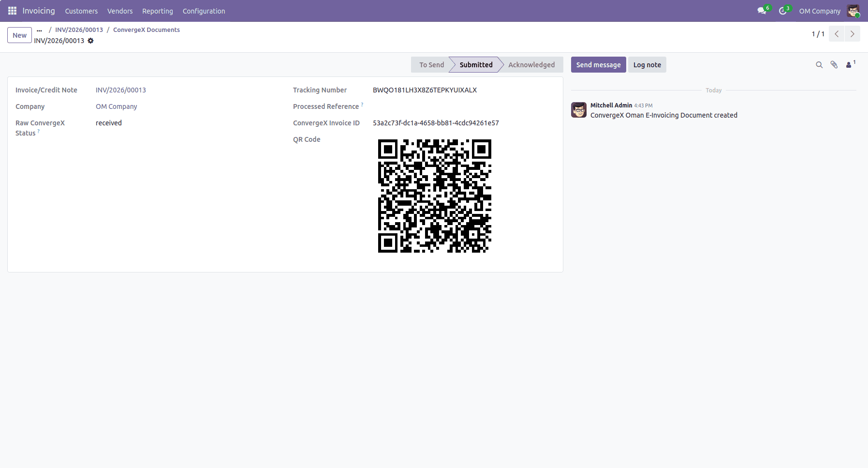Click the Tracking Number label
868x468 pixels.
[320, 90]
